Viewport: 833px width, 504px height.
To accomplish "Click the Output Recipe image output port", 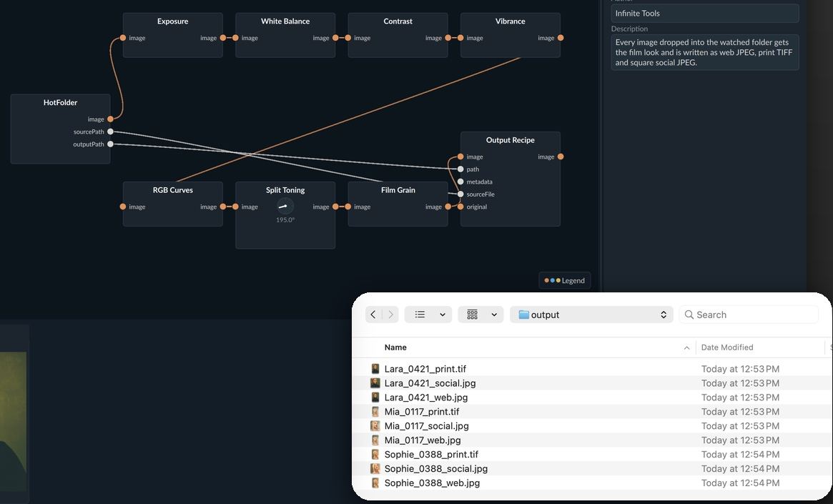I will 561,157.
